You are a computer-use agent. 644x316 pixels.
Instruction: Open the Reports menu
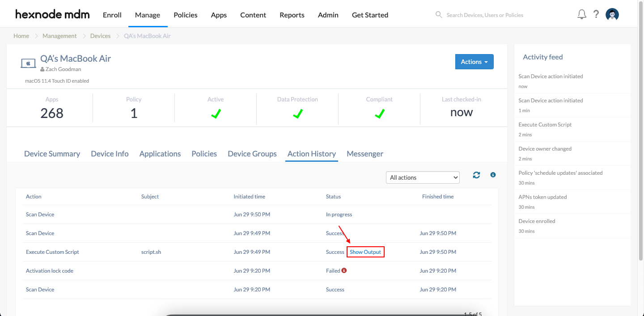(x=292, y=15)
